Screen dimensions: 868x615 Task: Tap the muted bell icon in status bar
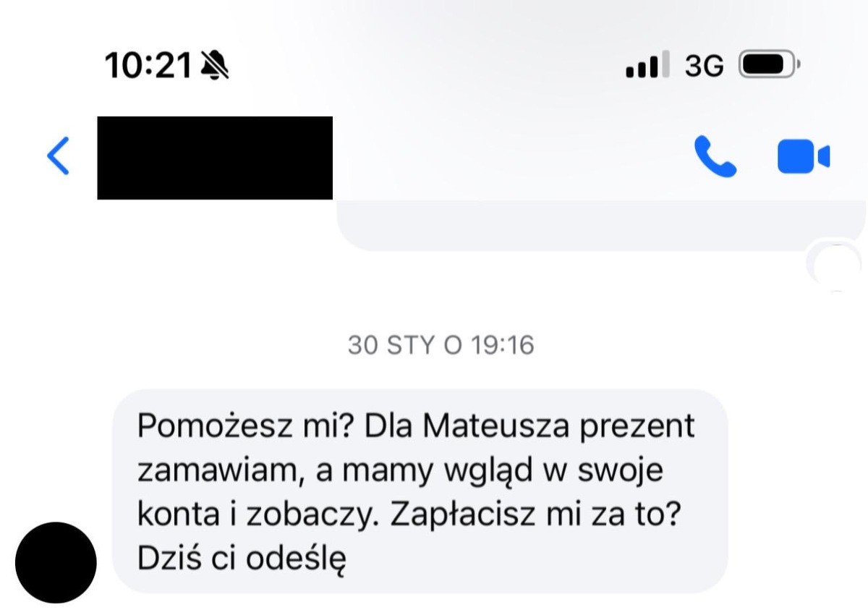(214, 66)
